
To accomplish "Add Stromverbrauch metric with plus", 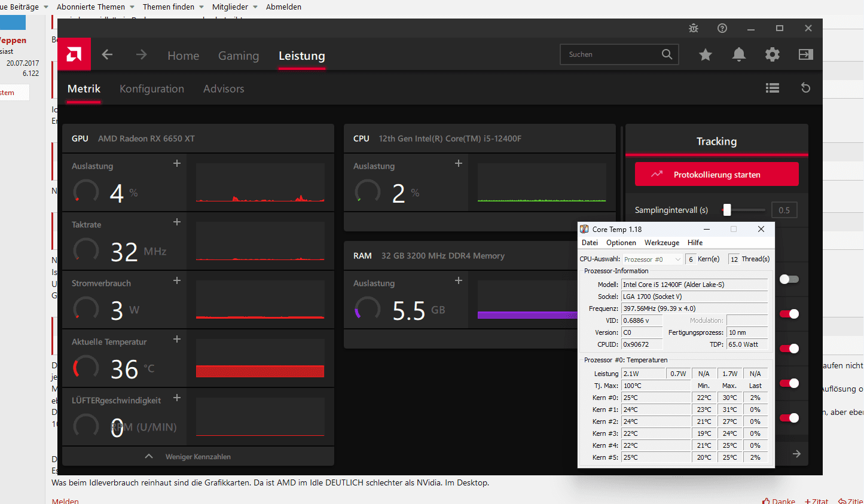I will tap(177, 280).
